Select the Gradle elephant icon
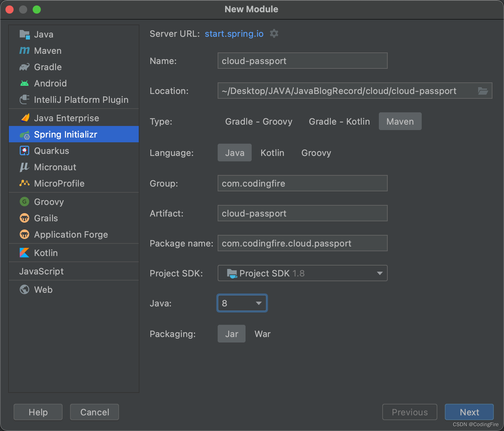This screenshot has width=504, height=431. (24, 67)
